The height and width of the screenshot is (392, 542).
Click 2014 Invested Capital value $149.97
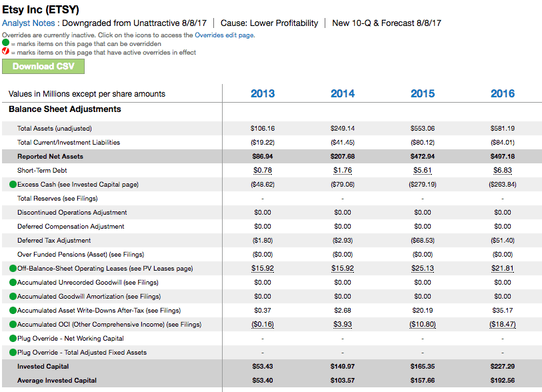[343, 367]
